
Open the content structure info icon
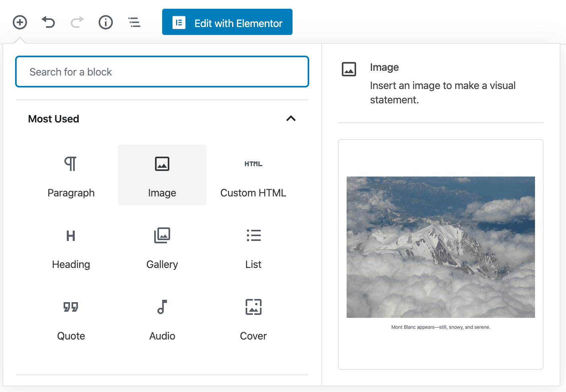point(106,22)
